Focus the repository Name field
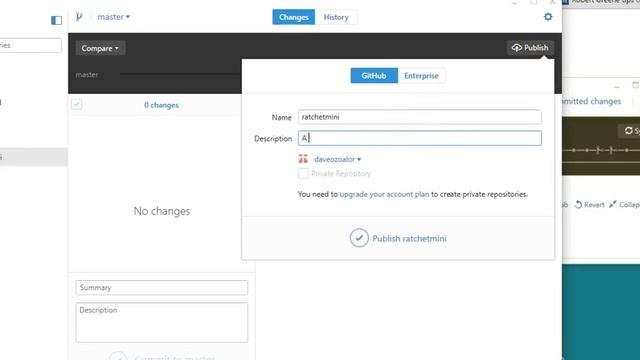 [x=420, y=117]
